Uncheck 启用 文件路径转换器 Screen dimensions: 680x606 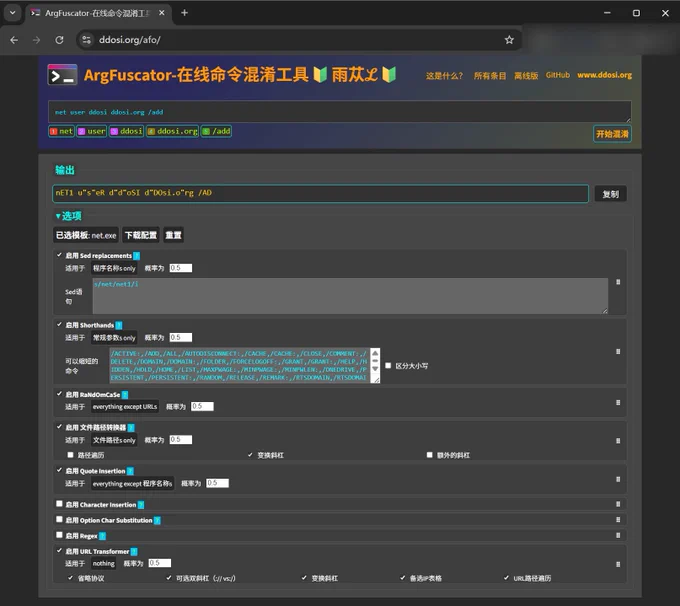[59, 427]
